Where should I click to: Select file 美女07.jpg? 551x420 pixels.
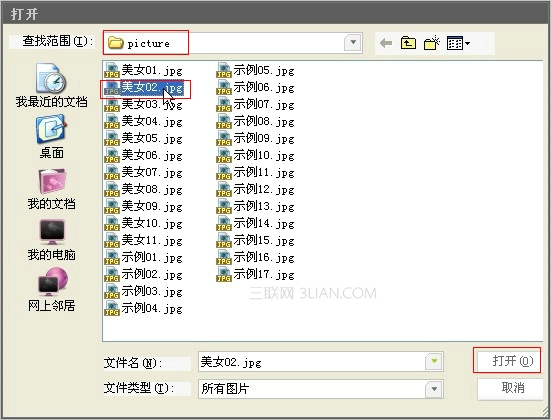click(144, 173)
